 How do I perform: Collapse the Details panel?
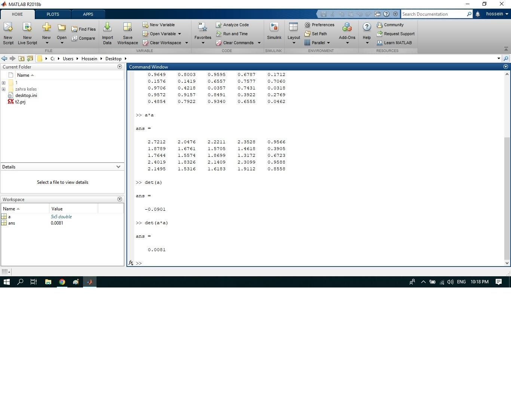click(118, 167)
